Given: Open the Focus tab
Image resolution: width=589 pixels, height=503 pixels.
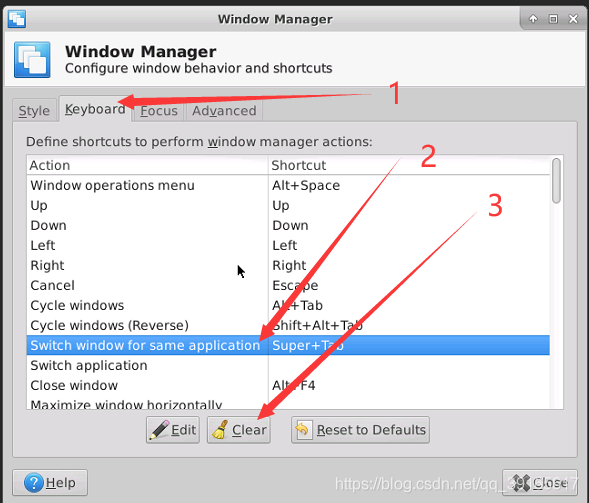Looking at the screenshot, I should click(159, 110).
